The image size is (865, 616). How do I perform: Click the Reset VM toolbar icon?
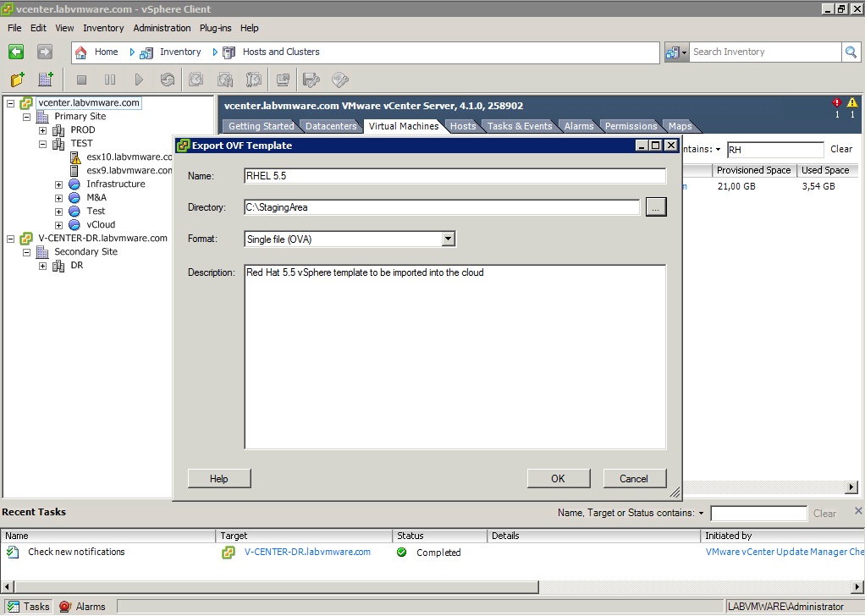tap(167, 80)
